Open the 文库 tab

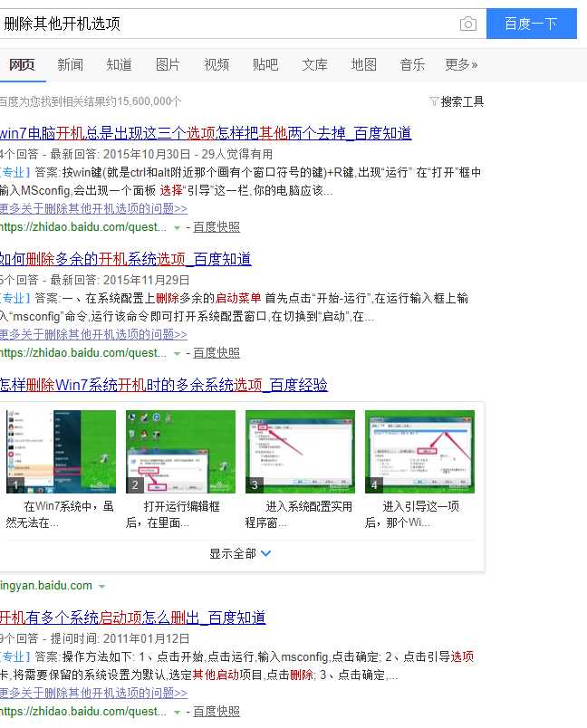click(315, 64)
